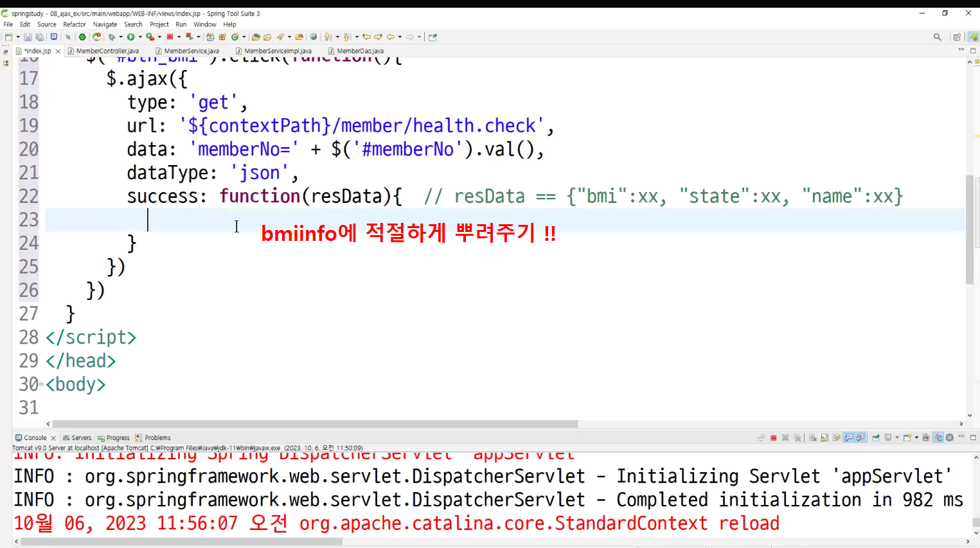Click the editor vertical scrollbar thumb

pyautogui.click(x=970, y=229)
